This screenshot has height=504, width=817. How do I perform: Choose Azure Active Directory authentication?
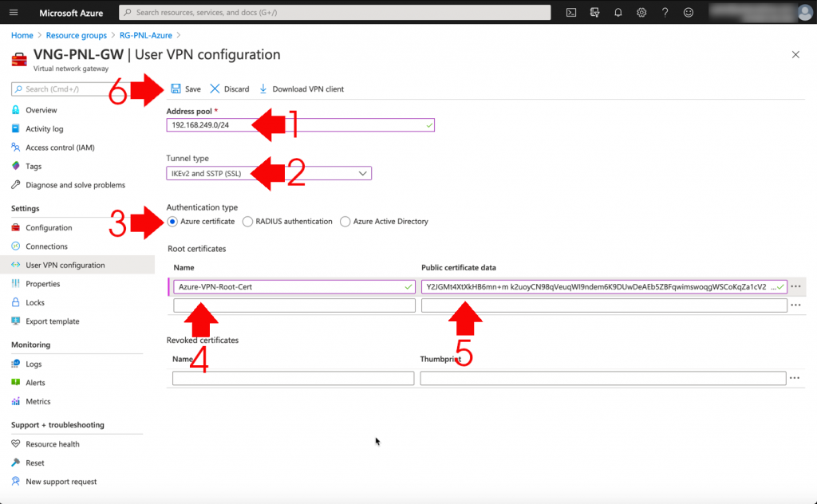tap(344, 221)
